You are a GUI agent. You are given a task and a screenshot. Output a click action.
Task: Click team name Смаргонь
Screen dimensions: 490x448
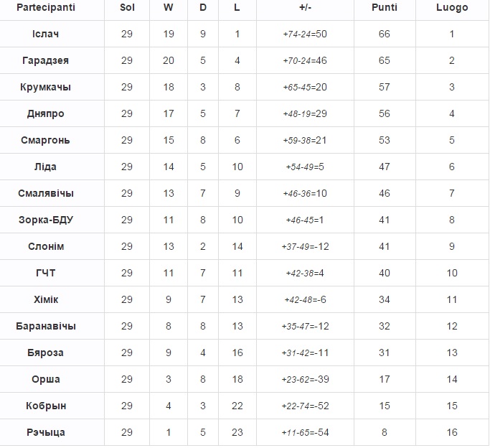[x=45, y=141]
